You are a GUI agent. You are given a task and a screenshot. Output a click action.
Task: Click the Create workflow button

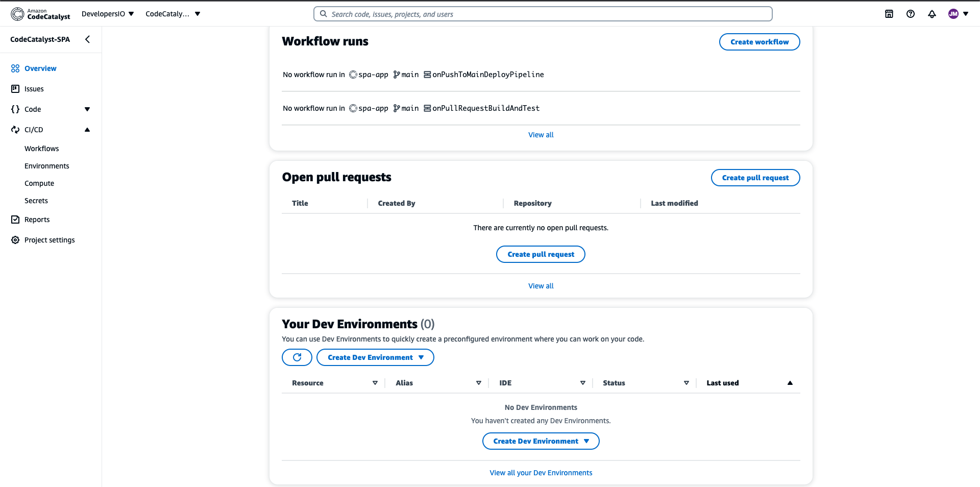(759, 42)
